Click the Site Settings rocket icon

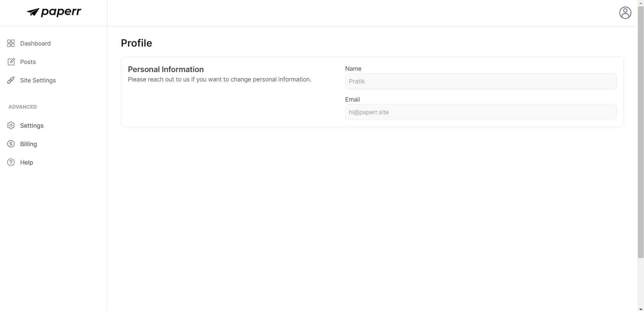pos(11,80)
